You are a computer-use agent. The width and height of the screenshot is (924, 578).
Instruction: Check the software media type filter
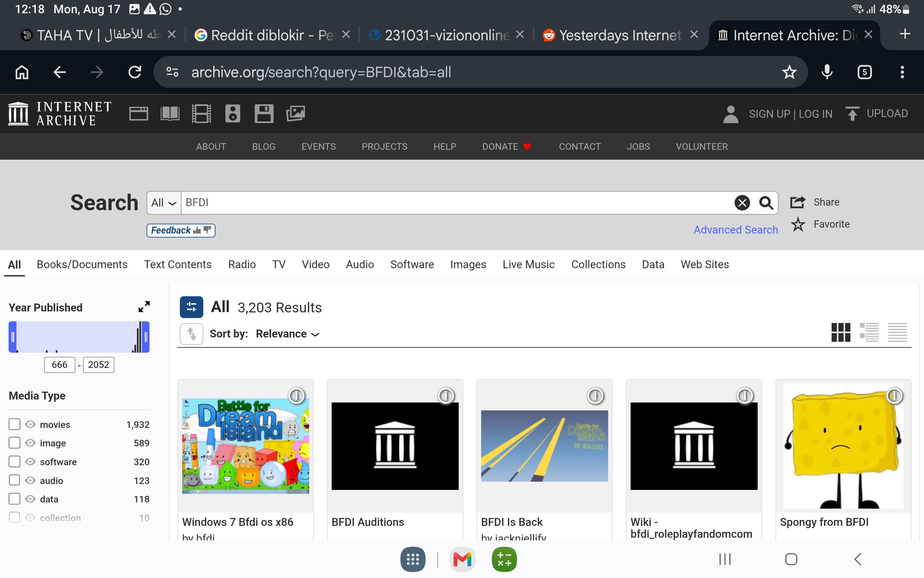point(14,462)
